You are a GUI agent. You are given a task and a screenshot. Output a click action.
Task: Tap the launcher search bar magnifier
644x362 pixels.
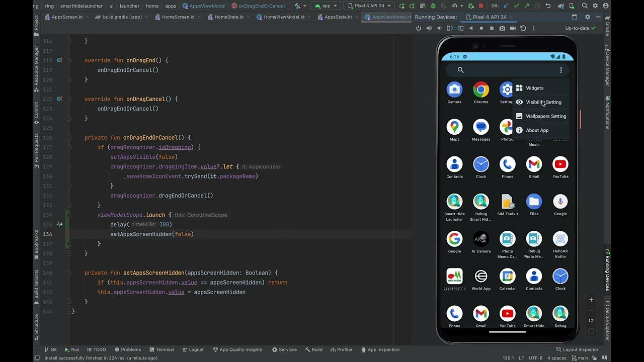tap(460, 70)
